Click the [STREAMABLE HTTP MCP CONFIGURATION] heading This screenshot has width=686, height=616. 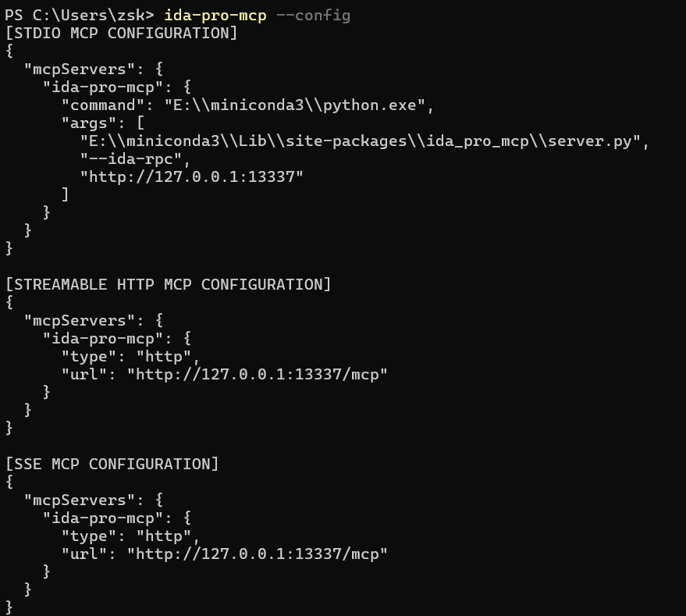[168, 284]
